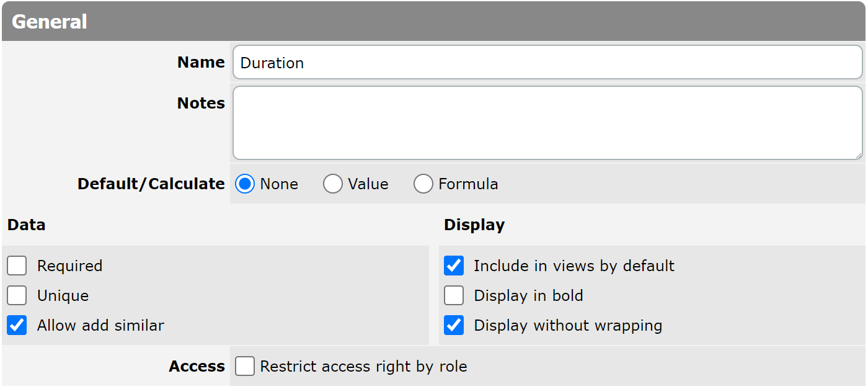Check Restrict access right by role

[x=245, y=366]
